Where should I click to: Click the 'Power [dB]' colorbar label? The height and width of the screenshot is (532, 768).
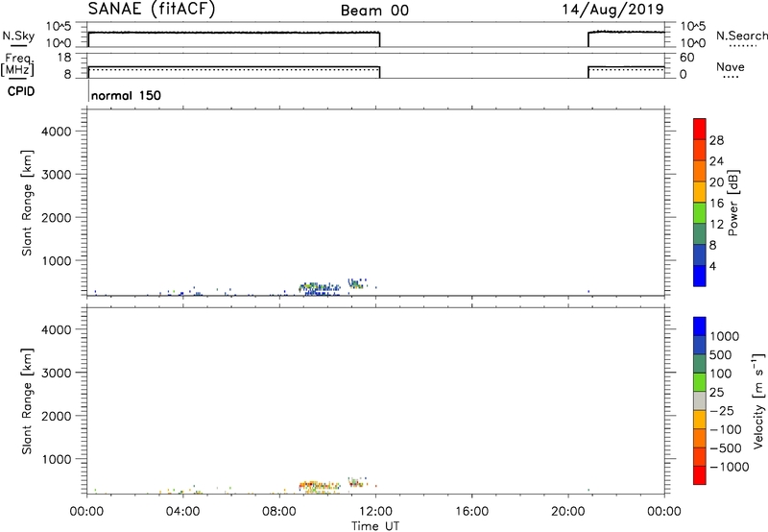point(733,203)
